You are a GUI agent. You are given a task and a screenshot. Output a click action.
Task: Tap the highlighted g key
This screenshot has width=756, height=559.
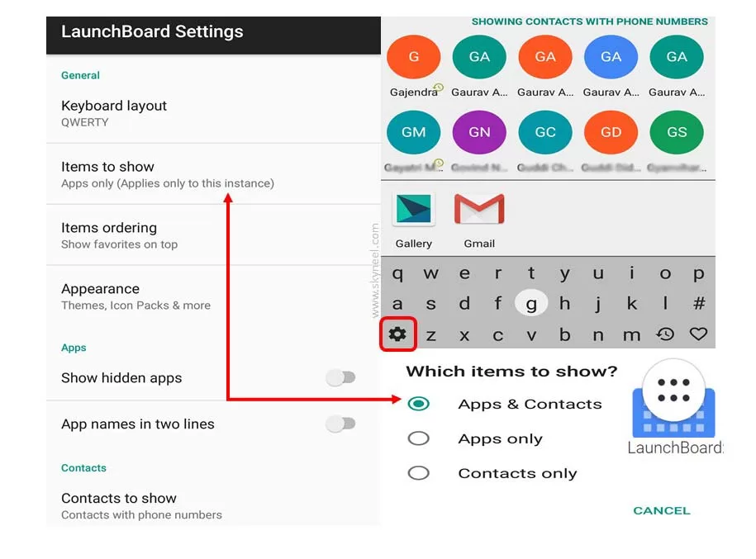530,303
